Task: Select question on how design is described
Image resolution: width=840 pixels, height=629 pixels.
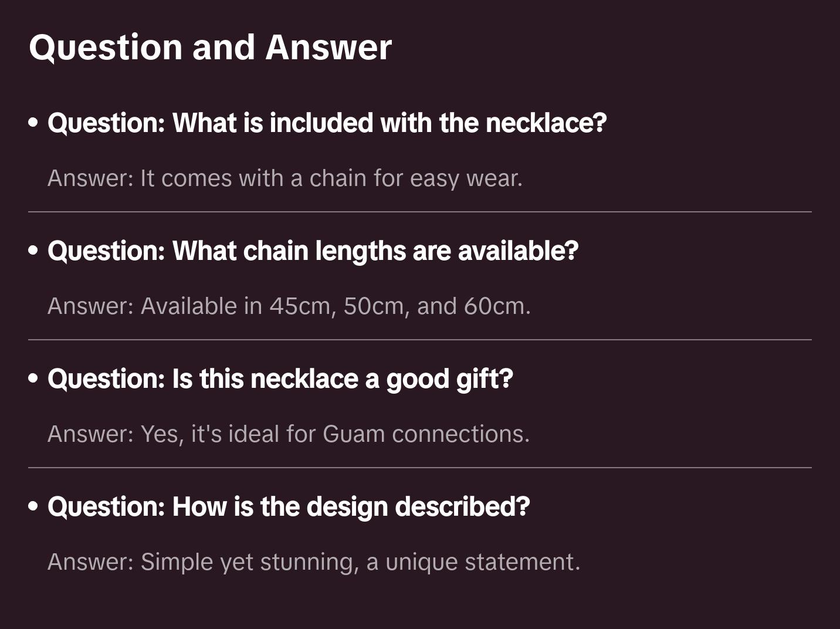Action: pos(288,506)
